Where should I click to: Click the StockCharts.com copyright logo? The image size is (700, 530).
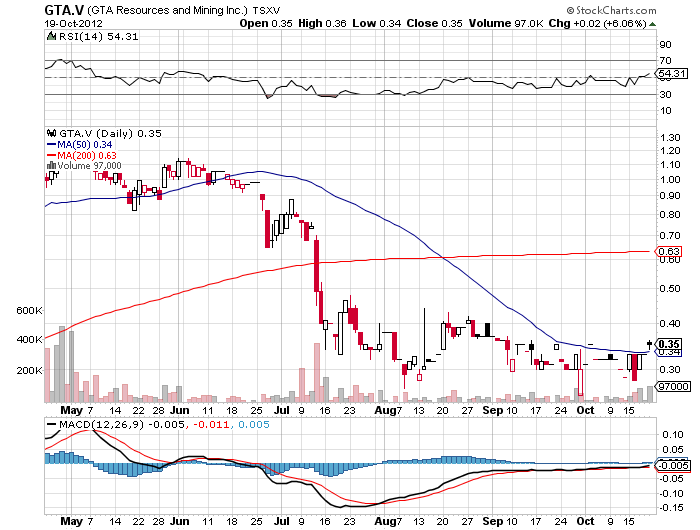coord(611,10)
